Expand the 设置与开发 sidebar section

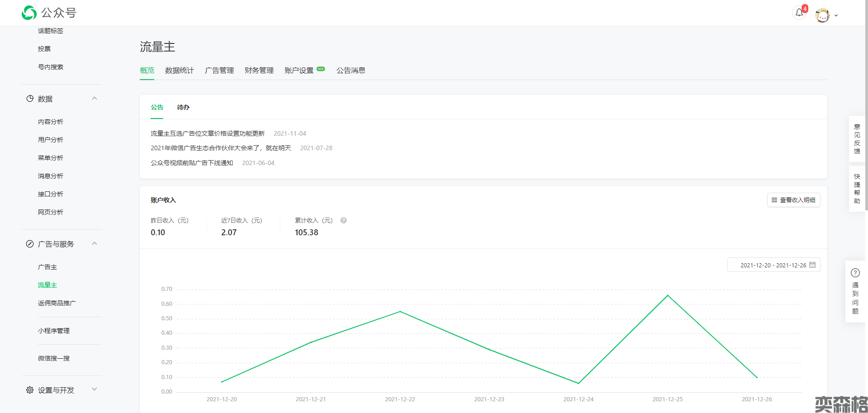tap(94, 389)
